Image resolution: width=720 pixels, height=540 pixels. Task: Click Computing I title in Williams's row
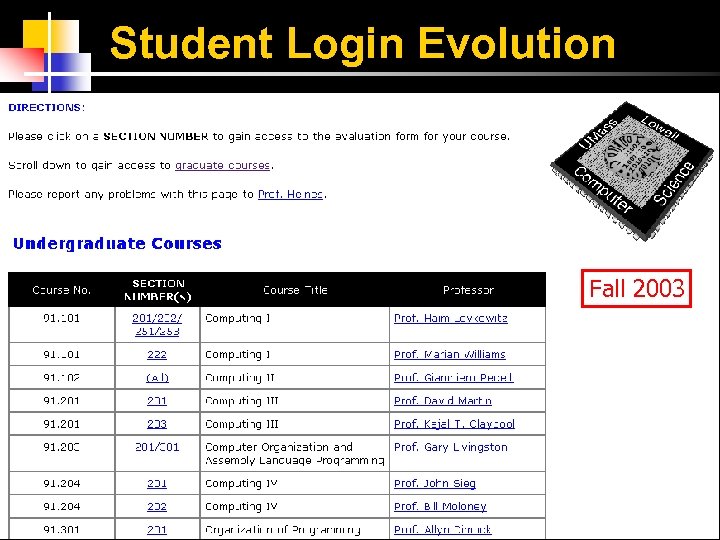(237, 354)
